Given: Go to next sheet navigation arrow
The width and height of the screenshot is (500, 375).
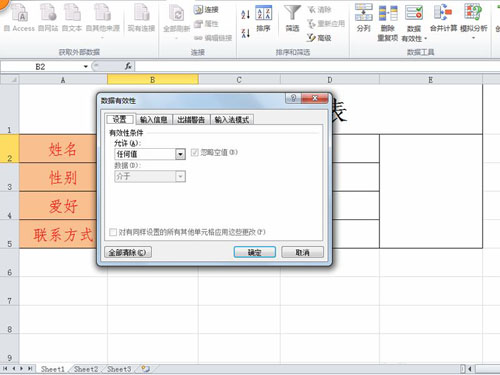Looking at the screenshot, I should click(22, 369).
